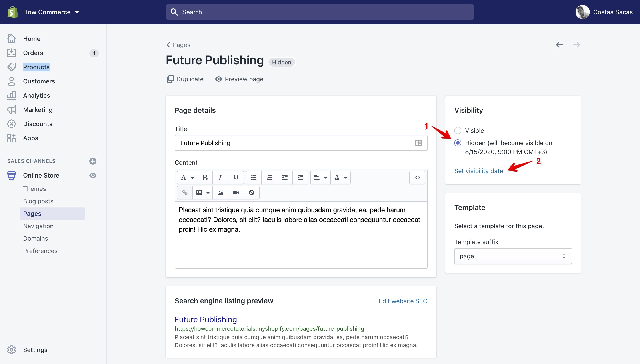Click the SEO preview page URL
640x364 pixels.
point(269,329)
